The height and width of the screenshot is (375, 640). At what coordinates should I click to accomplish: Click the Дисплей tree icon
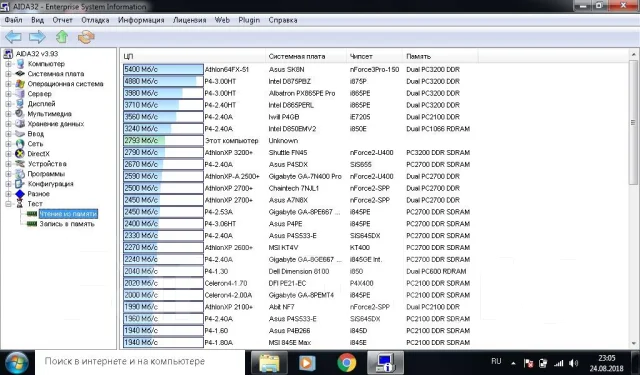pyautogui.click(x=20, y=104)
